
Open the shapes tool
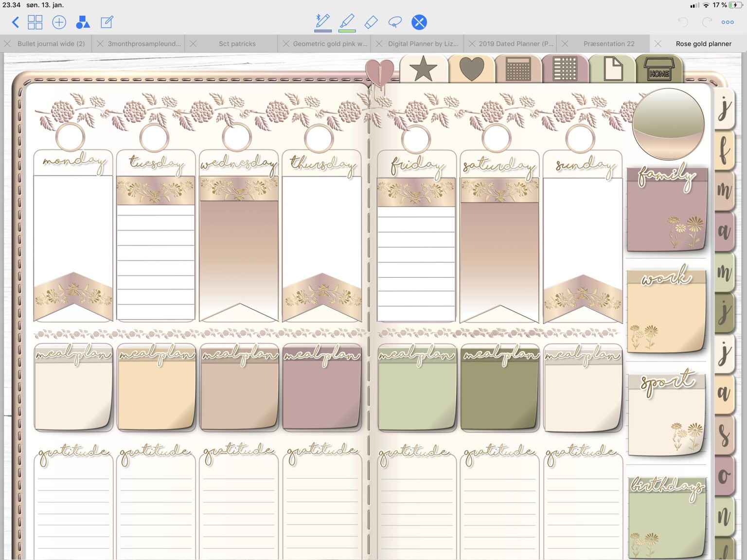pos(83,22)
